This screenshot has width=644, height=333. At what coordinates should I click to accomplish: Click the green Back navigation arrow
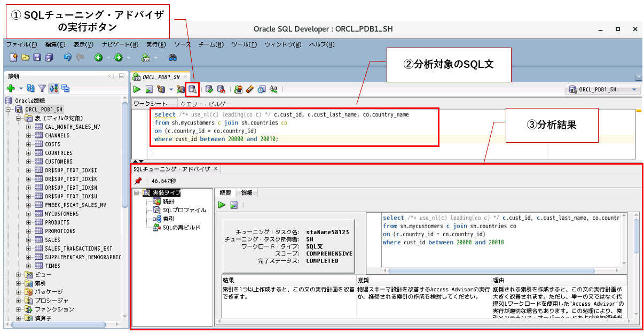tap(98, 57)
